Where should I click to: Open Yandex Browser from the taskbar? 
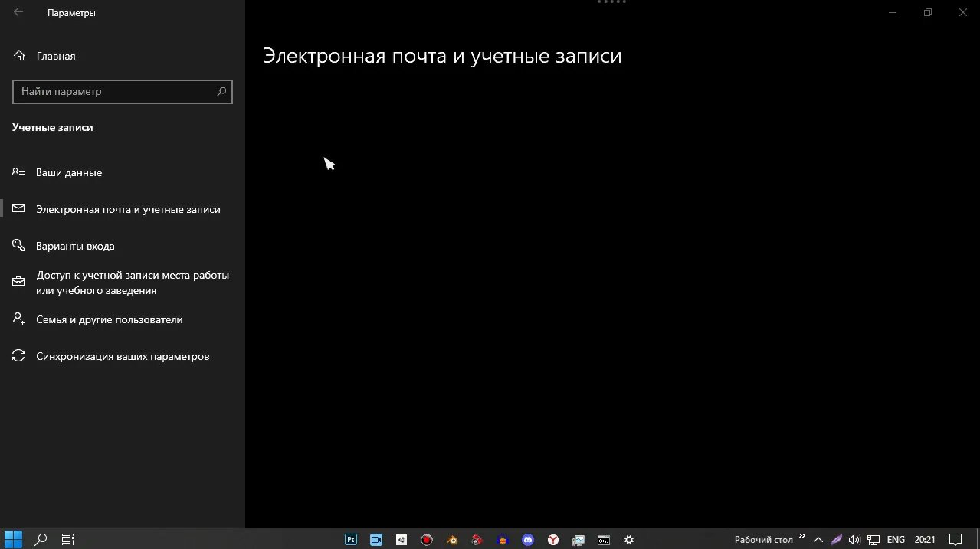tap(552, 539)
